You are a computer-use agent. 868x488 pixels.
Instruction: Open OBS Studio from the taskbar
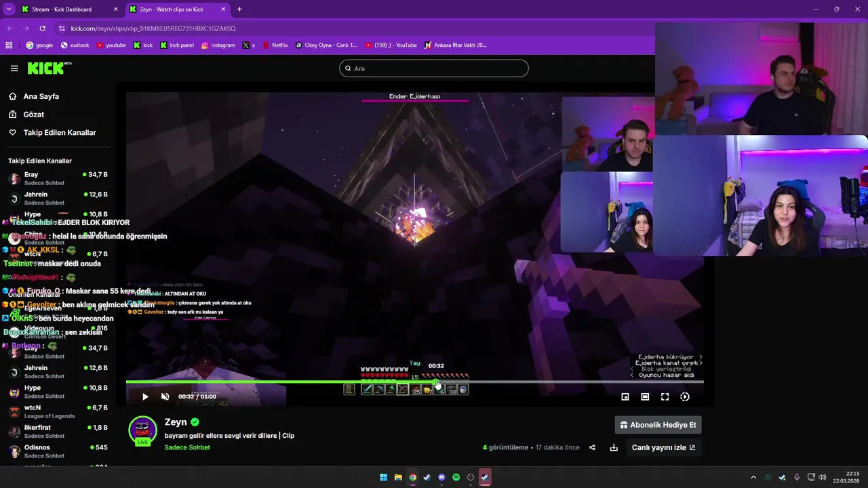pyautogui.click(x=471, y=477)
